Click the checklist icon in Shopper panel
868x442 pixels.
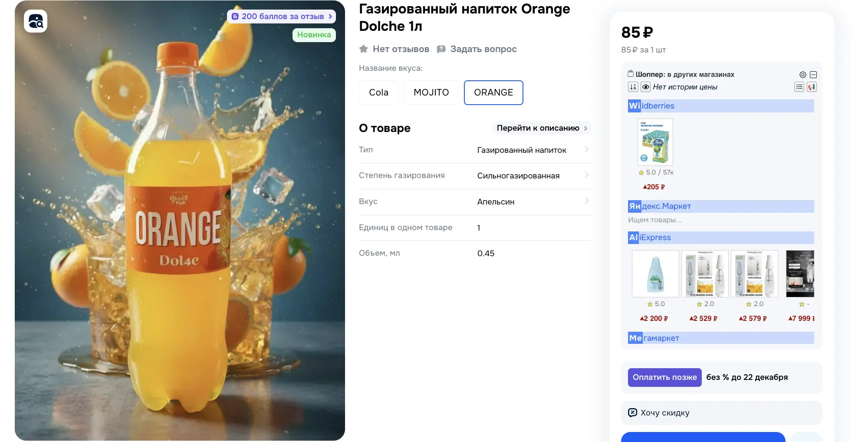799,87
